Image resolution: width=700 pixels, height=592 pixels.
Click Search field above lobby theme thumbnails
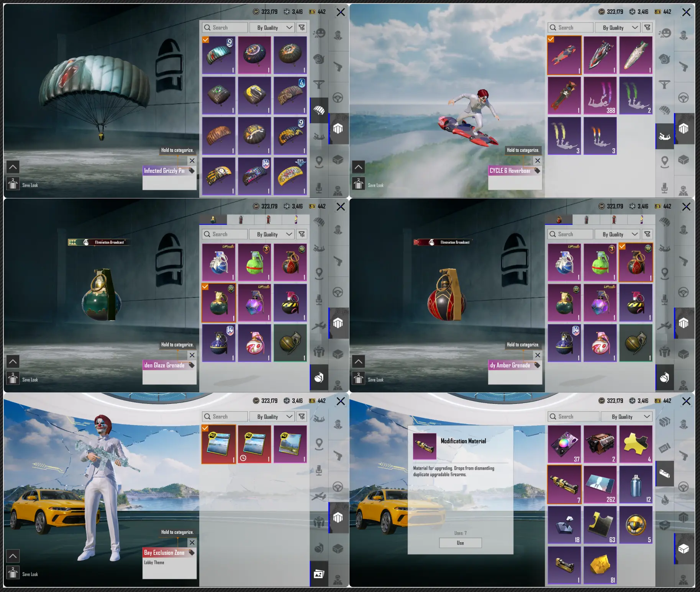(x=225, y=417)
